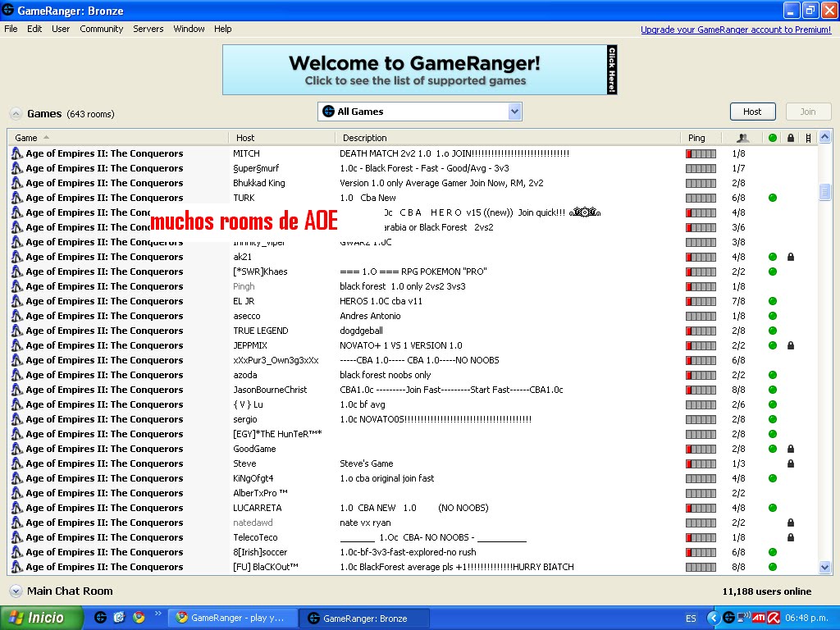Image resolution: width=840 pixels, height=630 pixels.
Task: Click the green status dot column header
Action: 772,137
